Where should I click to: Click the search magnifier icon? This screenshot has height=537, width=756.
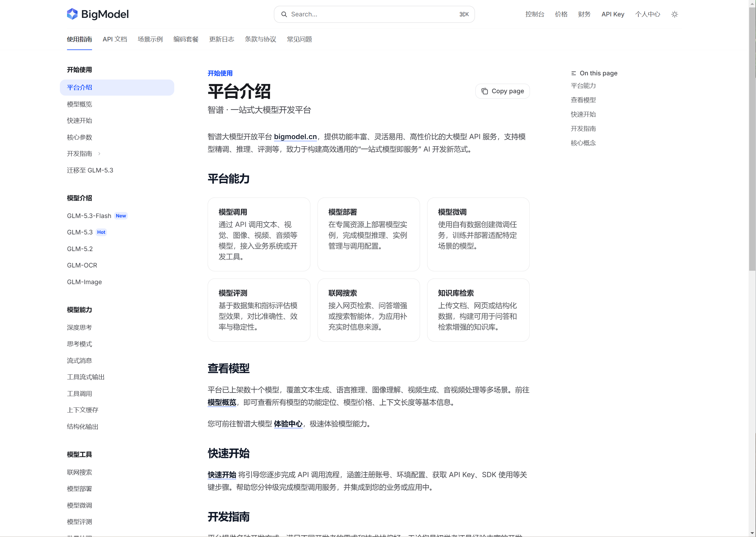pos(284,14)
